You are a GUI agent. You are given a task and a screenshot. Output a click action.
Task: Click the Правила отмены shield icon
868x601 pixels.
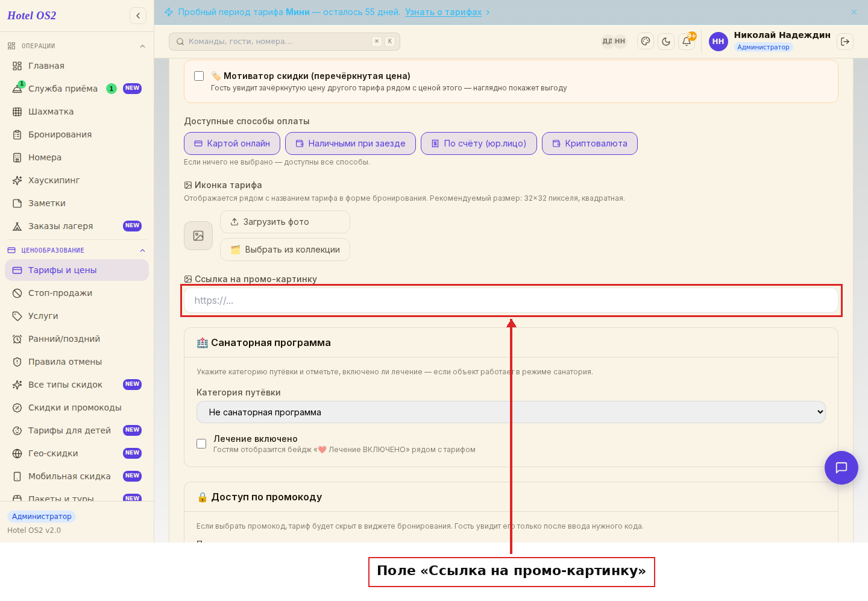(x=17, y=362)
